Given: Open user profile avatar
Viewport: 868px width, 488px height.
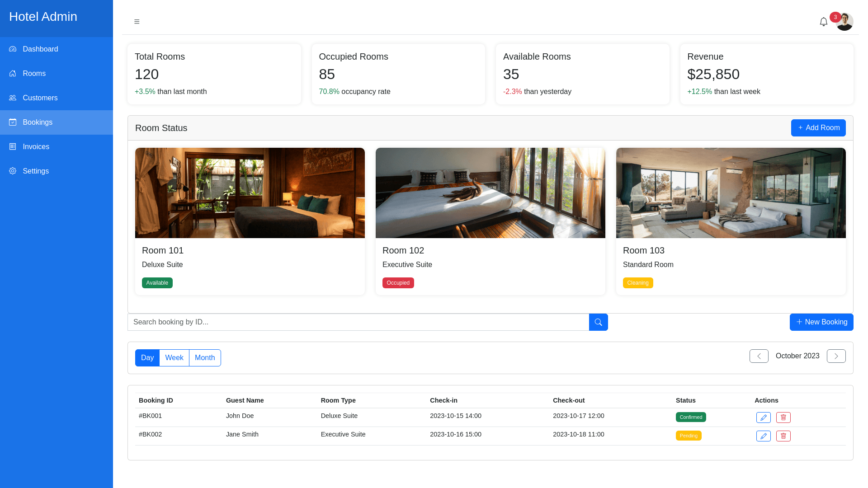Looking at the screenshot, I should (x=845, y=23).
